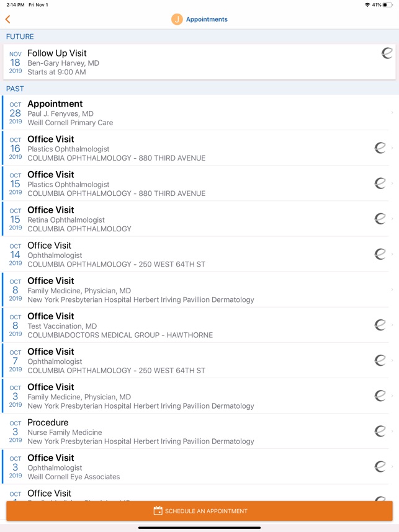Select Retina Ophthalmologist visit entry
The height and width of the screenshot is (532, 399).
point(199,218)
